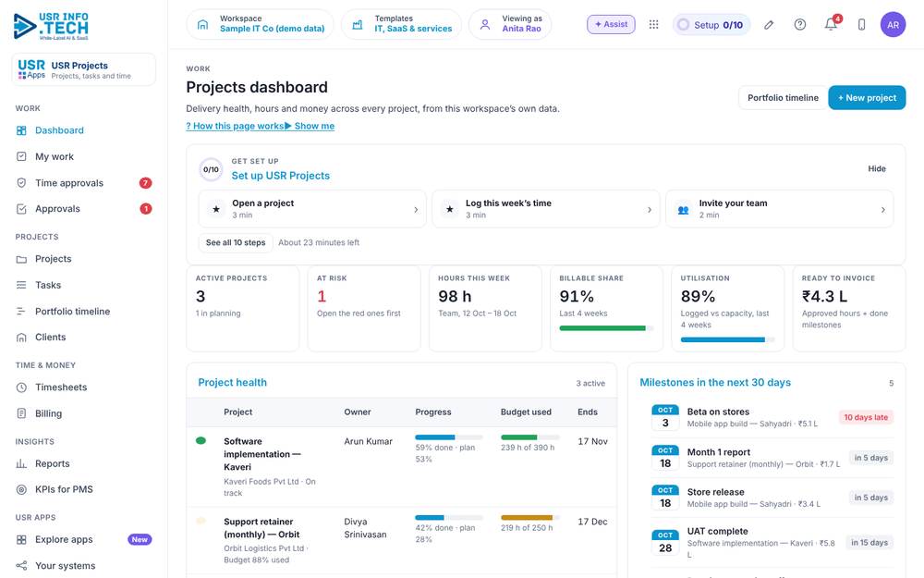The image size is (924, 578).
Task: Click the UAT complete milestone
Action: coord(772,543)
